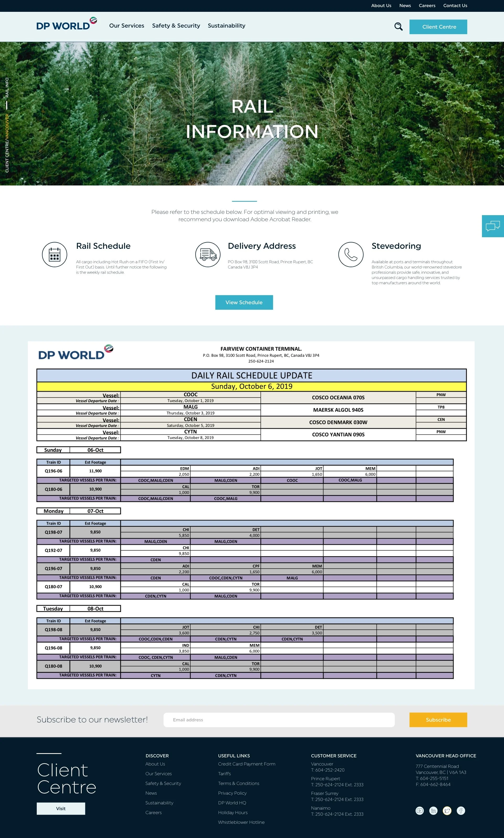The width and height of the screenshot is (504, 838).
Task: Click the yellow Subscribe button
Action: click(438, 720)
